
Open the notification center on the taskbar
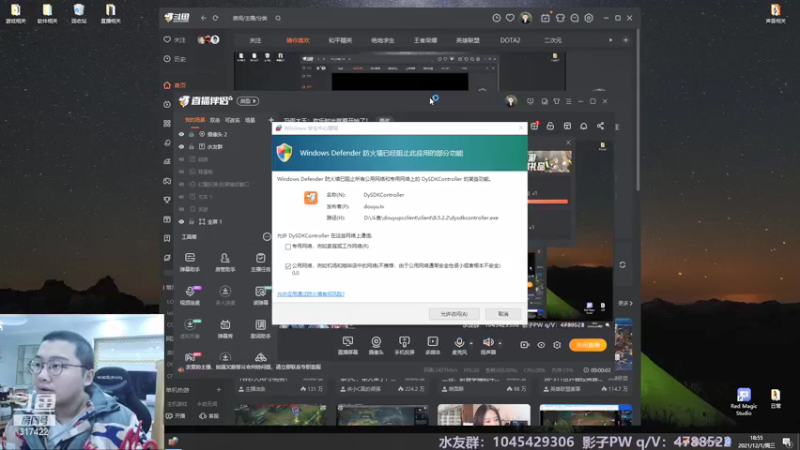(x=787, y=442)
